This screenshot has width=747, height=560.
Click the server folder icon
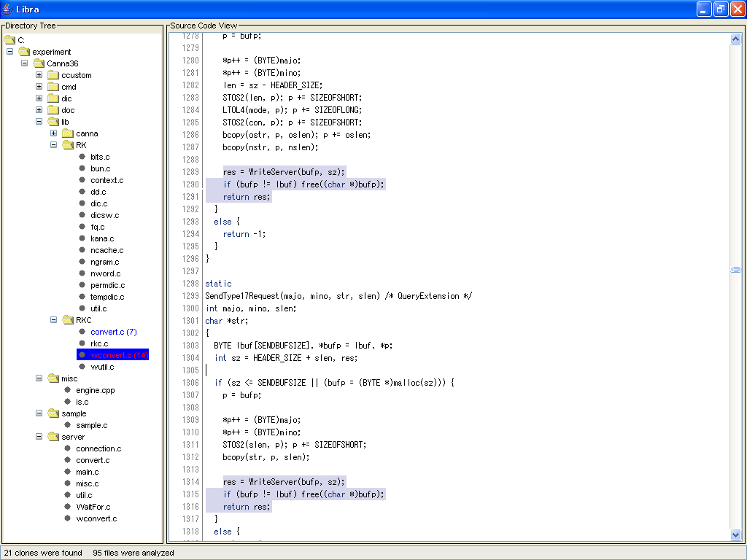click(x=53, y=437)
